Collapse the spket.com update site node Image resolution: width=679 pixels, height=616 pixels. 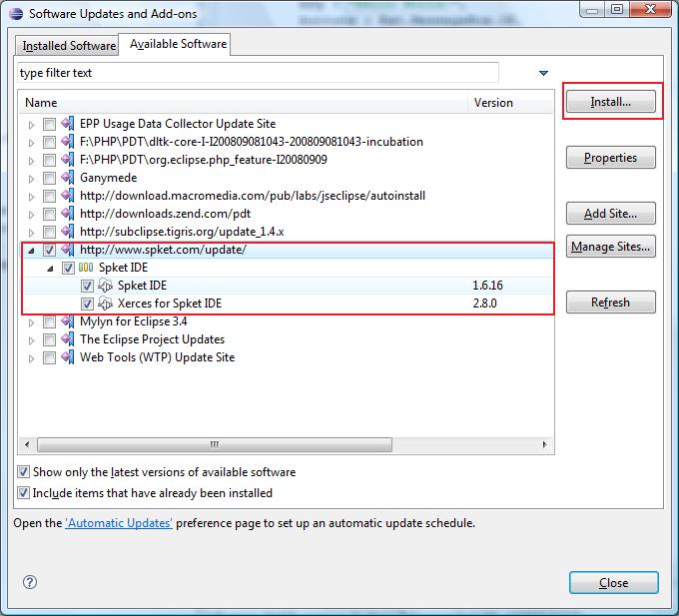31,251
